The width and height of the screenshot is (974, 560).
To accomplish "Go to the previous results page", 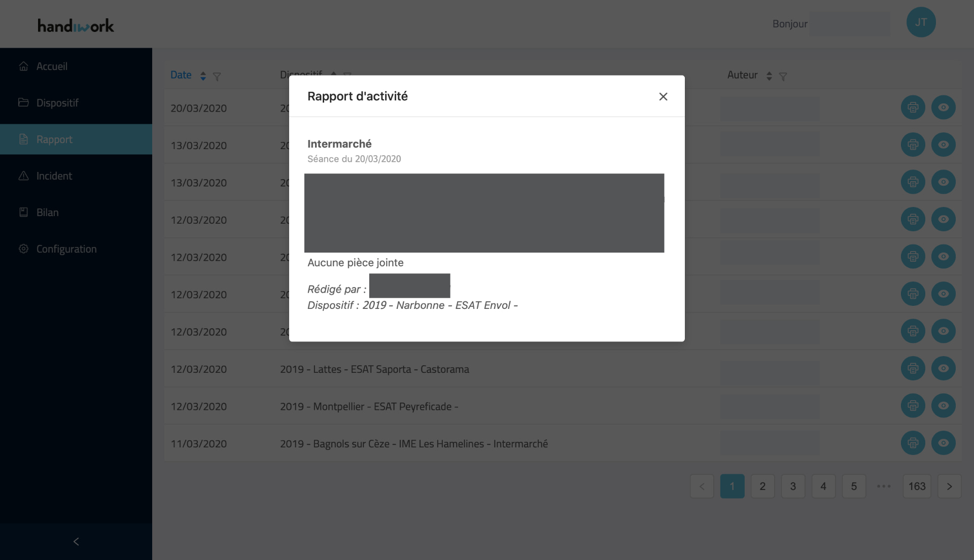I will 702,486.
